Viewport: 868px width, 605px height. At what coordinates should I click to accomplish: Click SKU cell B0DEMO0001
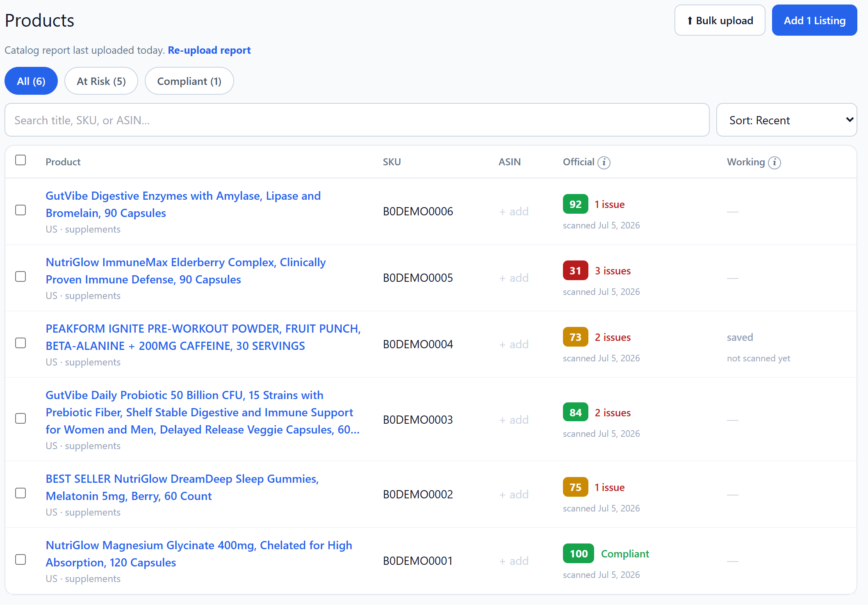pos(418,561)
